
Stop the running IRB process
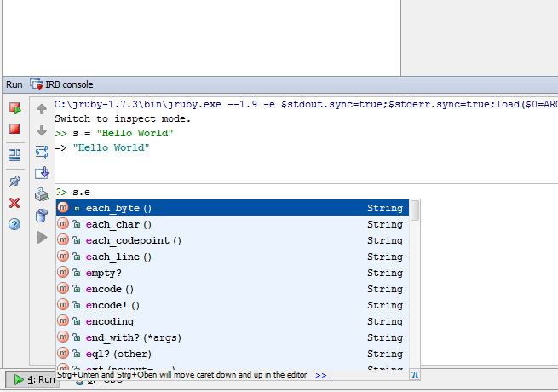pos(14,130)
